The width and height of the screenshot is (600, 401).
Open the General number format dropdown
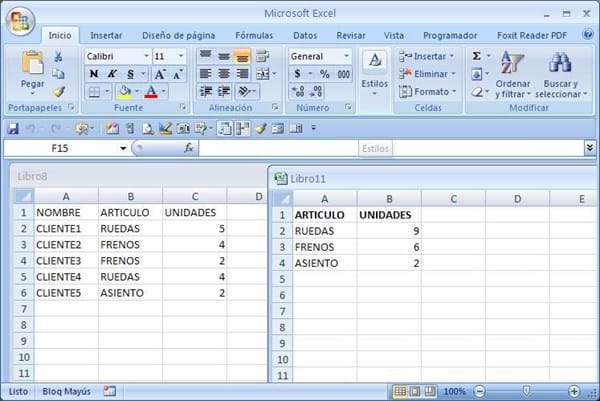[346, 56]
